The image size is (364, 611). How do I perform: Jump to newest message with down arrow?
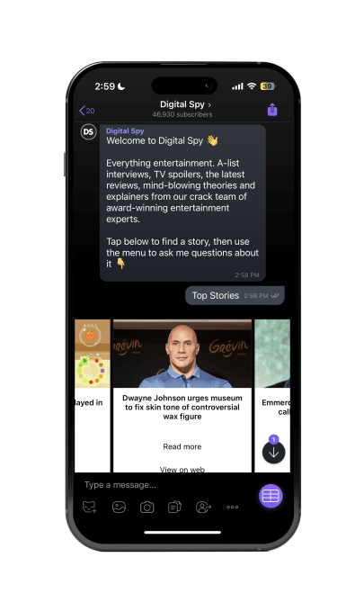click(x=274, y=453)
